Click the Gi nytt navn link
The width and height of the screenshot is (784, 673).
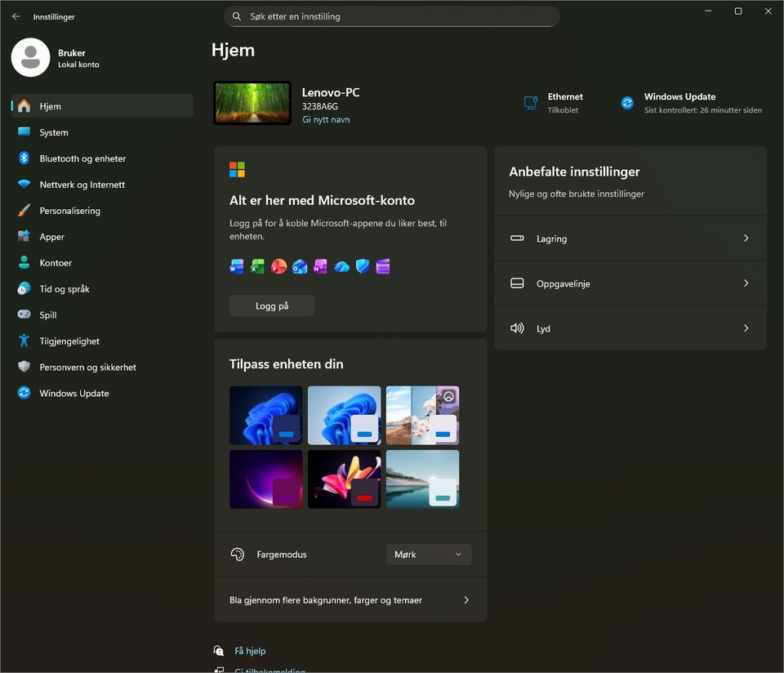click(x=326, y=120)
